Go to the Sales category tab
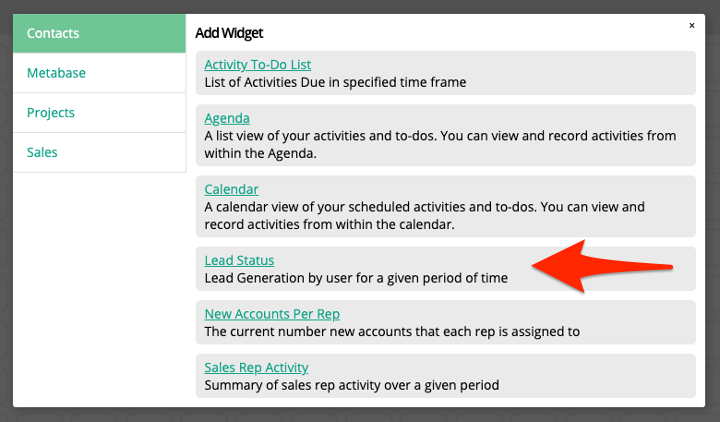The width and height of the screenshot is (720, 422). click(99, 152)
